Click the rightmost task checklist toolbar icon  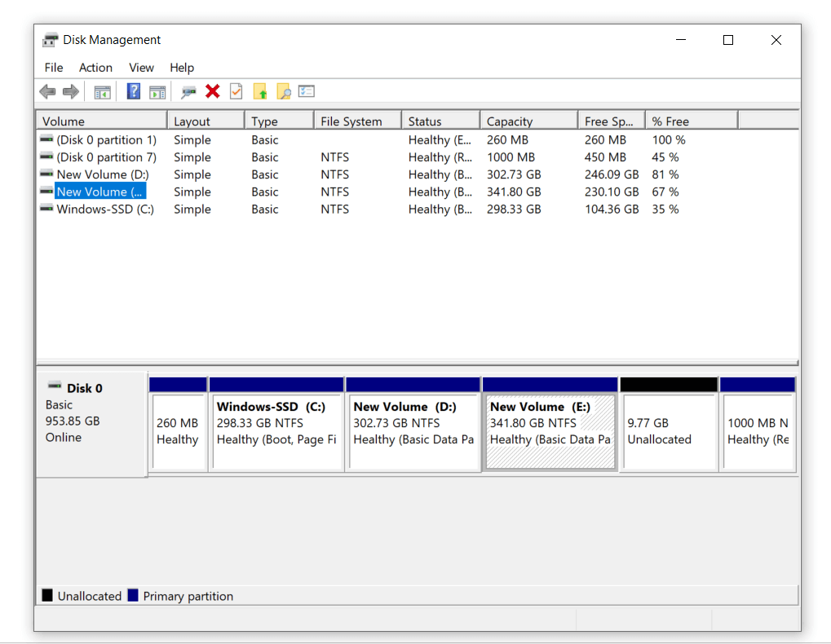tap(307, 91)
